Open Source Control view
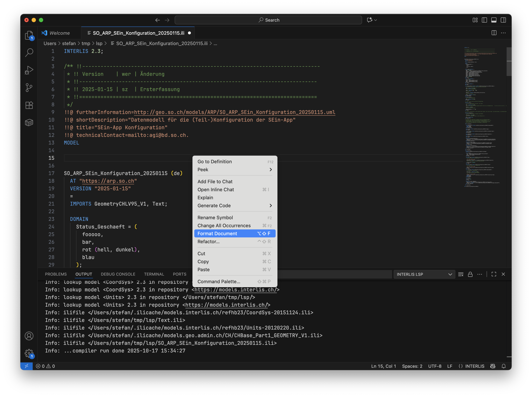Viewport: 532px width, 397px height. 29,87
